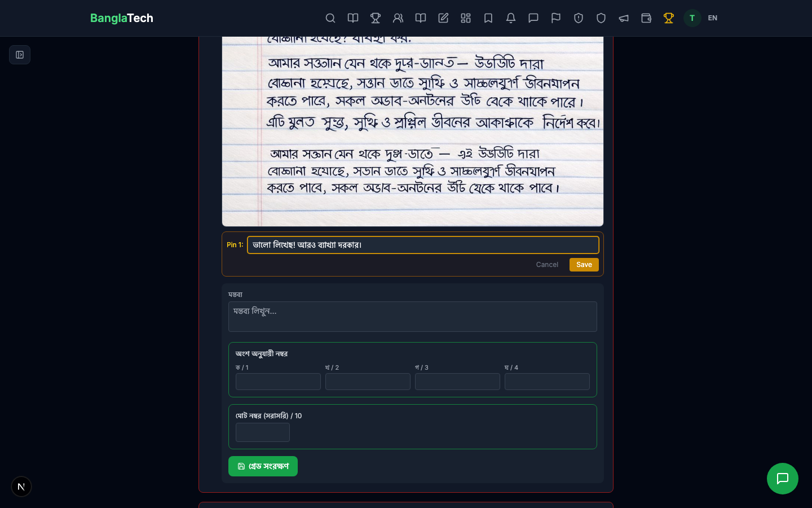Viewport: 812px width, 508px height.
Task: Cancel the Pin 1 comment edit
Action: pyautogui.click(x=547, y=265)
